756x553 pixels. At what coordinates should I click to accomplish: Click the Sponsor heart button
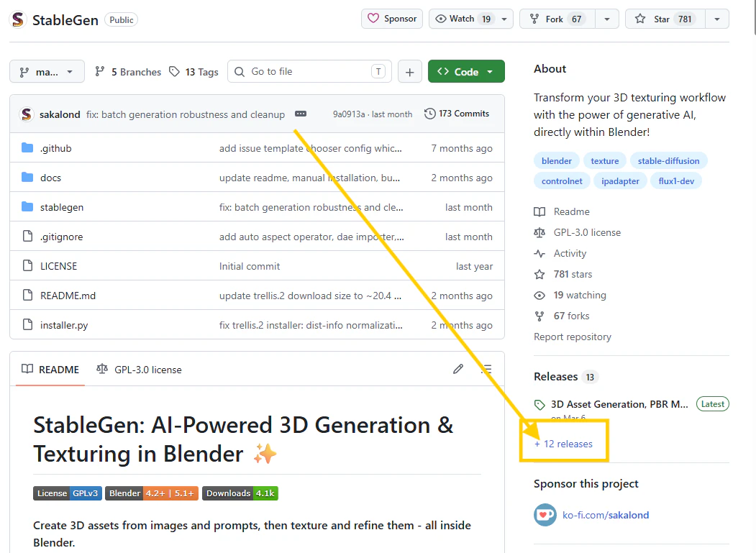coord(392,19)
